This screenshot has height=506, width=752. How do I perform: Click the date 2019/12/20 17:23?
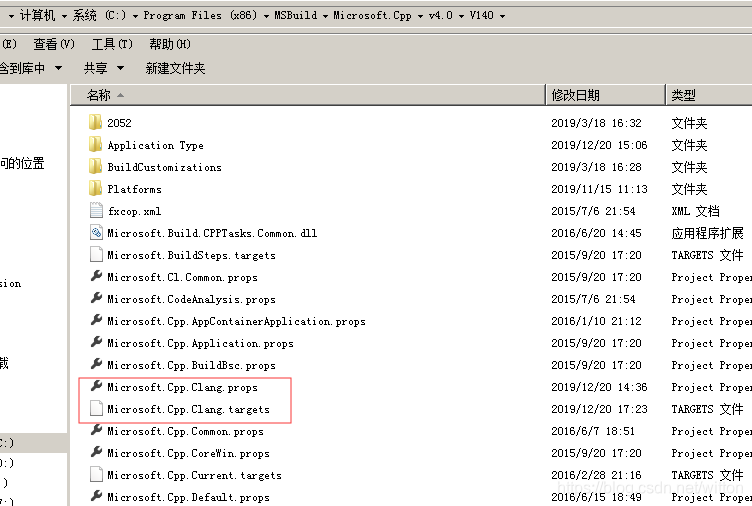(x=599, y=409)
